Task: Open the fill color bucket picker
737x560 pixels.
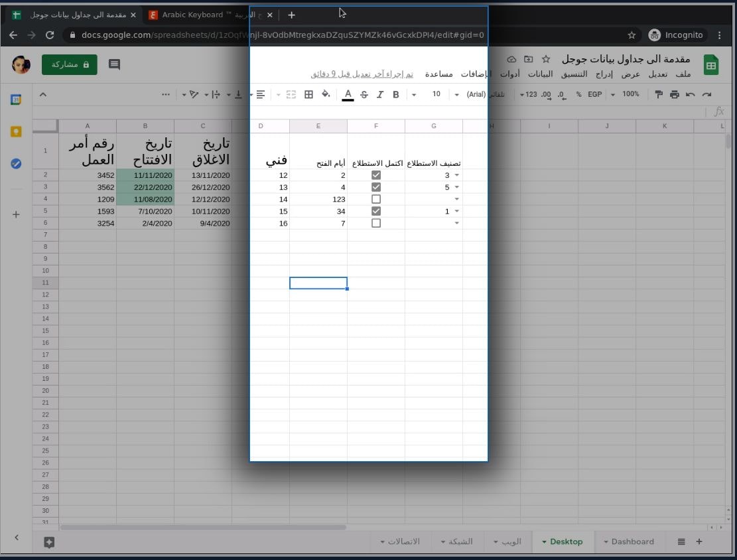Action: [326, 94]
